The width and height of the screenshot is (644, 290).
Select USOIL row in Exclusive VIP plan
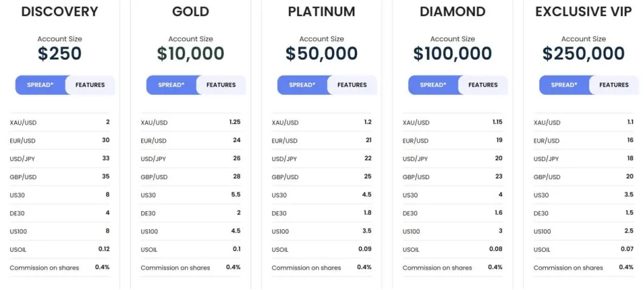583,249
